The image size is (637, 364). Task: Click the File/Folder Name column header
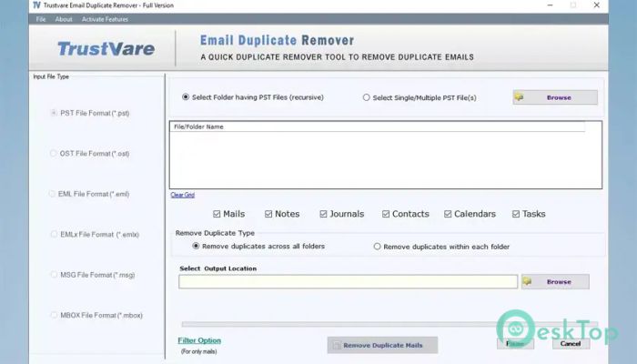coord(377,126)
